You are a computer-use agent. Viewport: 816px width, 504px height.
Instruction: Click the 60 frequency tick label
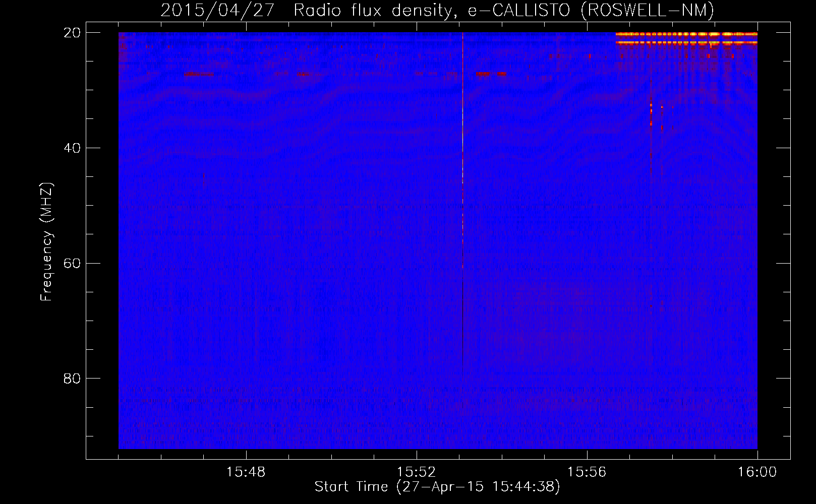[x=72, y=263]
